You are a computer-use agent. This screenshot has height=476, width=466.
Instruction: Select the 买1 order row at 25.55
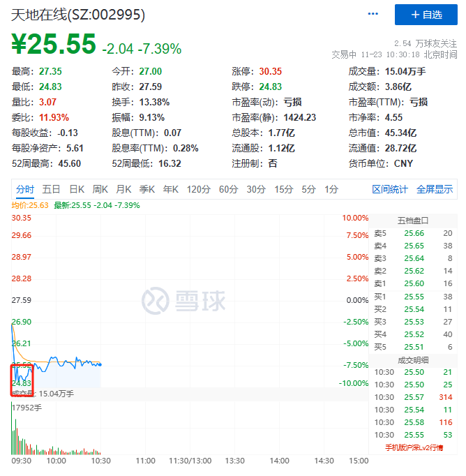(x=413, y=297)
